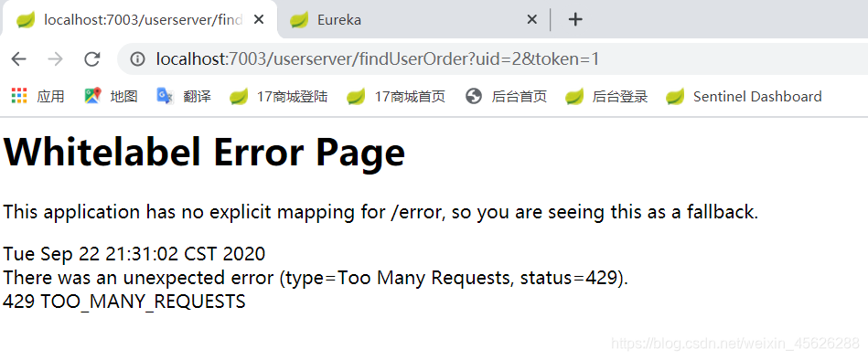Image resolution: width=868 pixels, height=360 pixels.
Task: Open the 后台登录 bookmark
Action: pyautogui.click(x=606, y=96)
